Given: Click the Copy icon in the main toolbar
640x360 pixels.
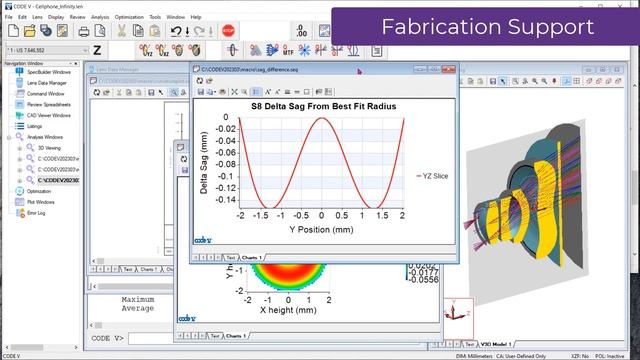Looking at the screenshot, I should (x=138, y=31).
